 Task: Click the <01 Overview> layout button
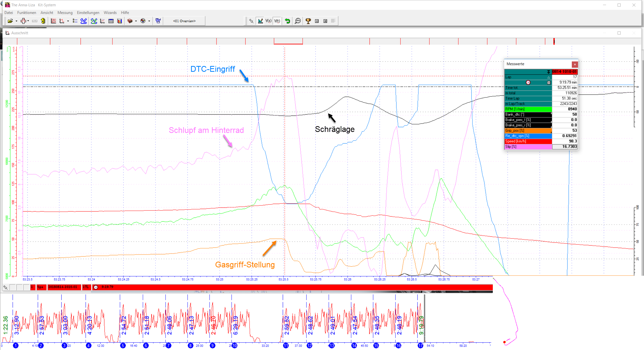pyautogui.click(x=184, y=21)
